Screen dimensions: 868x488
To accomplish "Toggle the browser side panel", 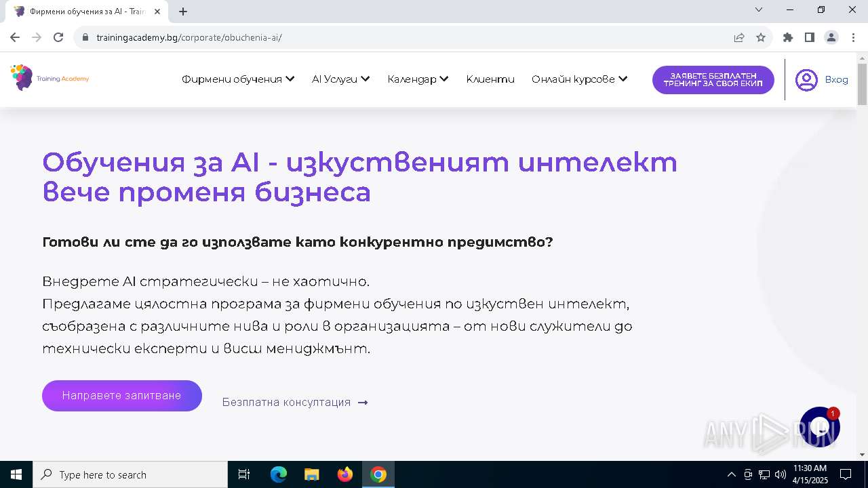I will (x=810, y=37).
